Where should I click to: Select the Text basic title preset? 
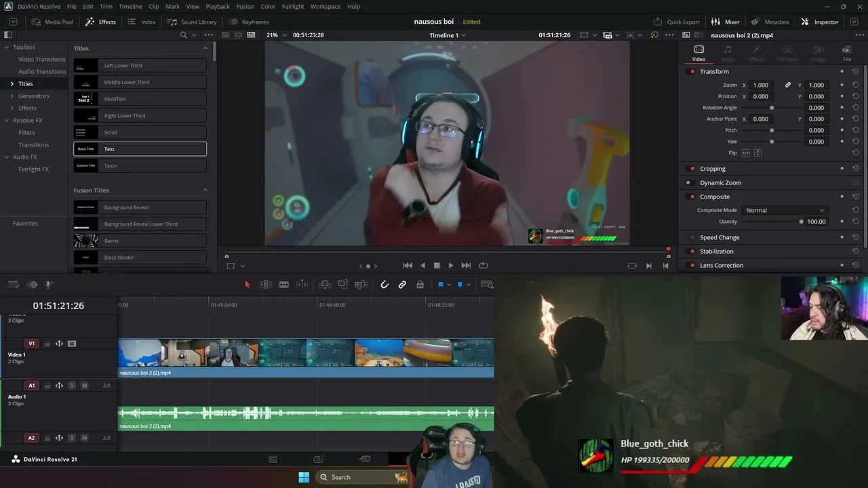pos(140,149)
